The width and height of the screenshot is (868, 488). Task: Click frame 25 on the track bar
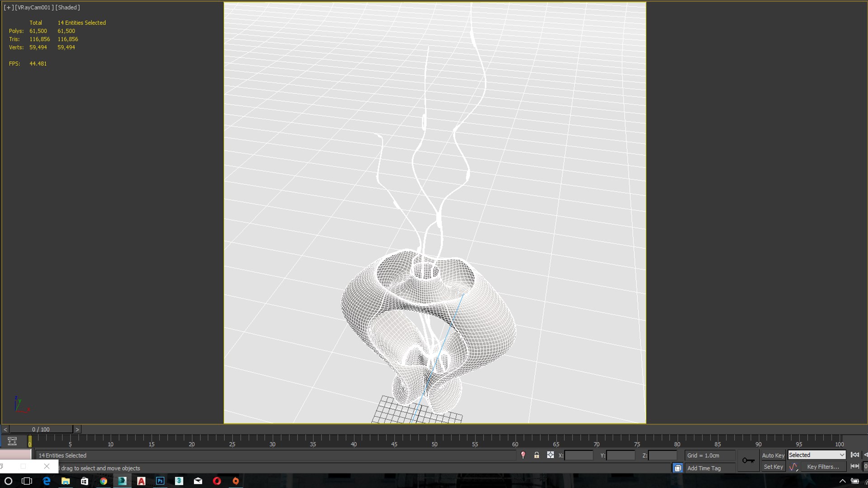pyautogui.click(x=232, y=441)
